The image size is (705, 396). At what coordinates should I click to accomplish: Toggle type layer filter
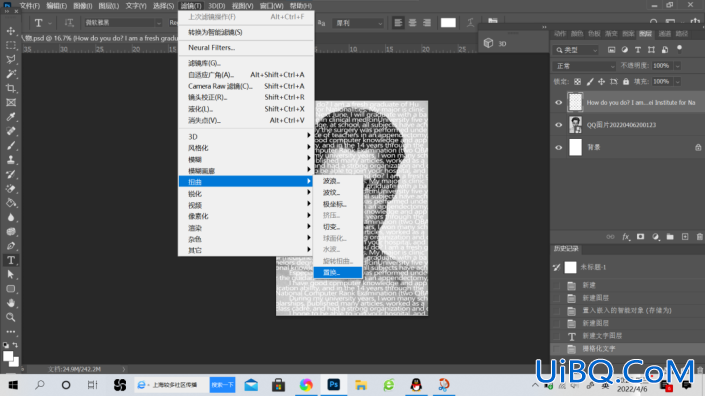click(638, 50)
